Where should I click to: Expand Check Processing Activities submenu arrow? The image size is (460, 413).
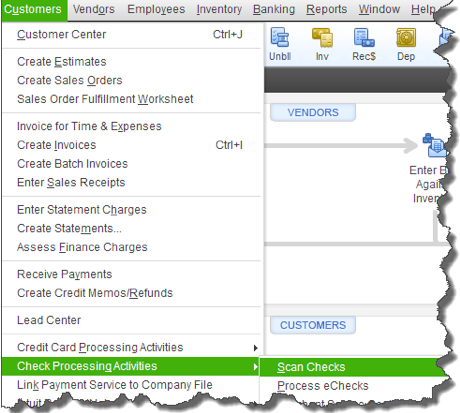tap(255, 367)
